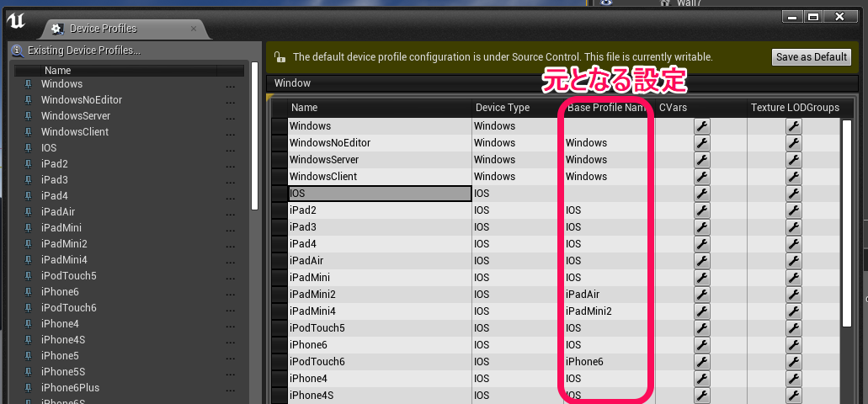Edit Texture LODGroups for IOS row
Screen dimensions: 868x404
tap(793, 194)
